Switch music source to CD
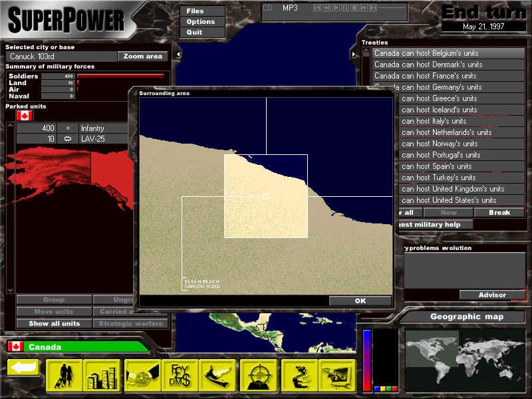This screenshot has height=399, width=532. click(x=268, y=8)
